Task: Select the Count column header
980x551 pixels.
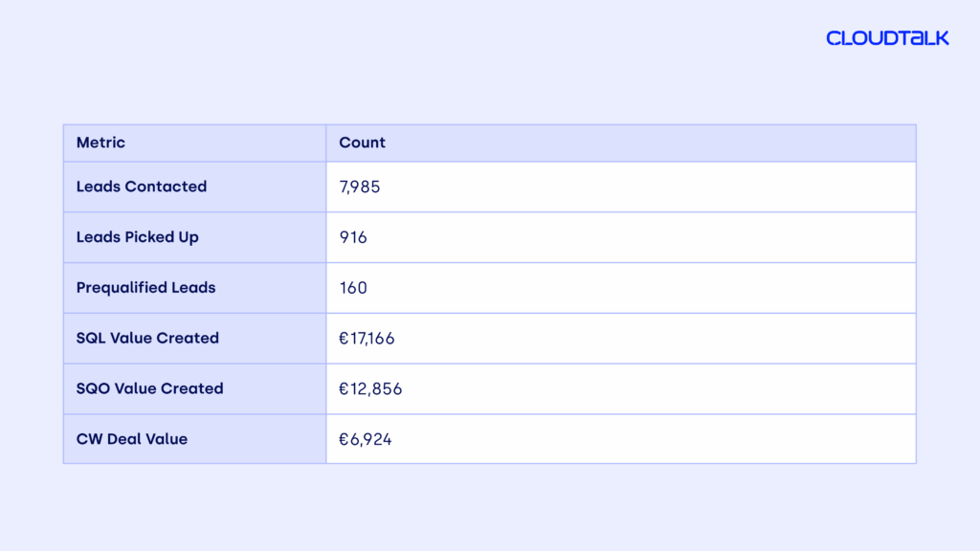Action: click(x=362, y=143)
